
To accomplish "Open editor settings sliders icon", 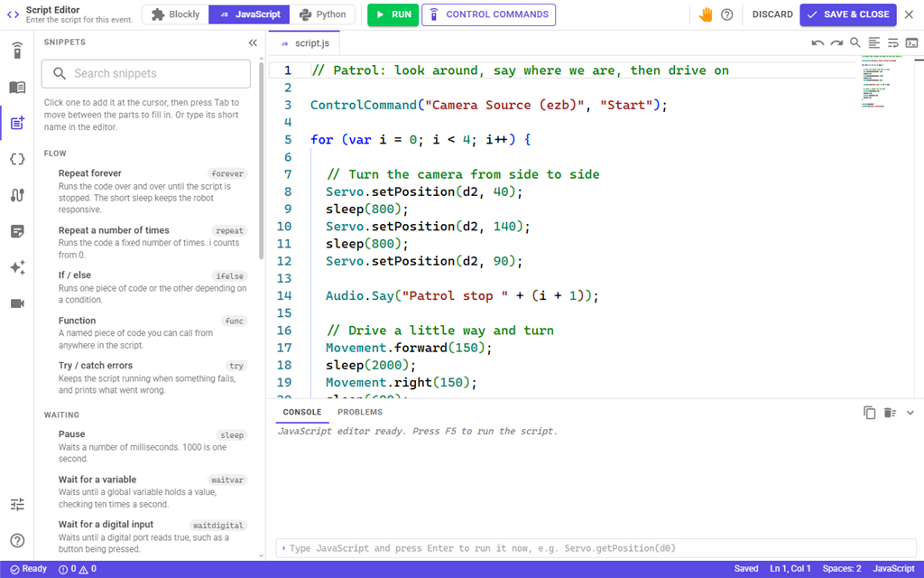I will [x=17, y=504].
